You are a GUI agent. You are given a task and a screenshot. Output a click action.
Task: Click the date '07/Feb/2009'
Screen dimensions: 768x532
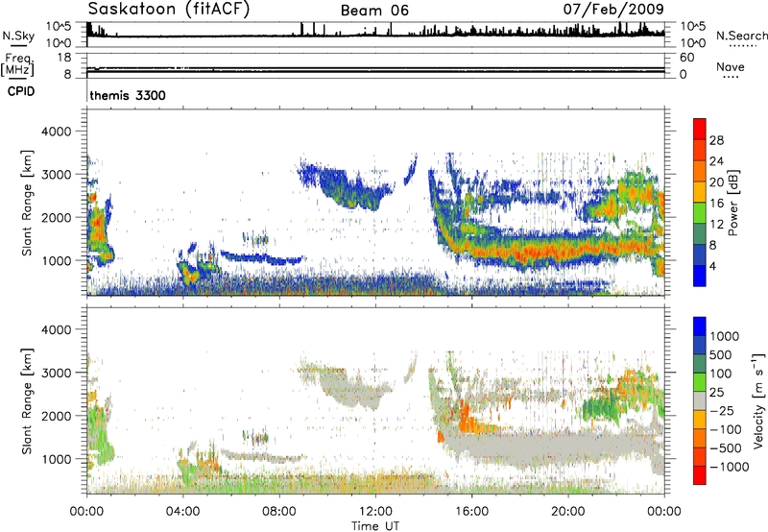click(613, 9)
